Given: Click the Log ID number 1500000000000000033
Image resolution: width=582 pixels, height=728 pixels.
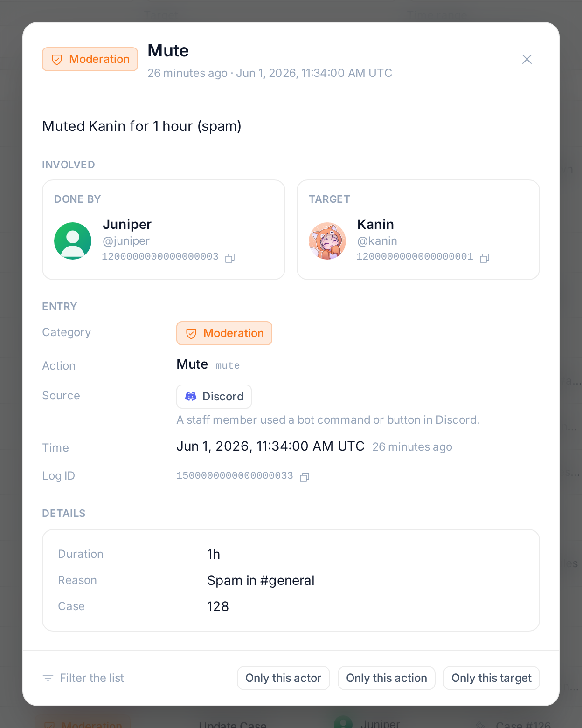Looking at the screenshot, I should coord(235,476).
